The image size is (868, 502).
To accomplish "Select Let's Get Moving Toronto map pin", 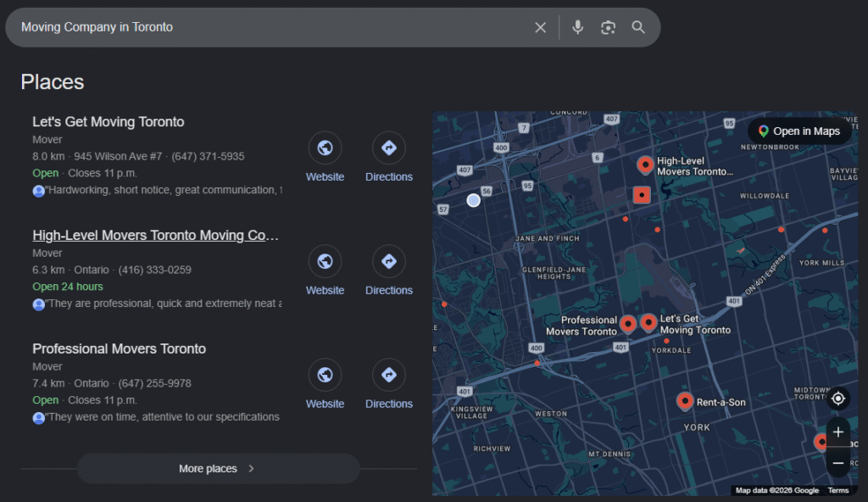I will coord(648,322).
